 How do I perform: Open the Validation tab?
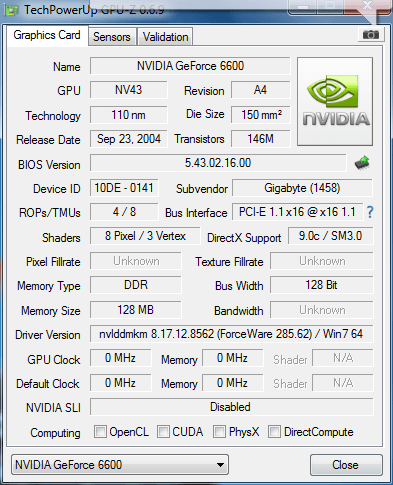[x=165, y=37]
